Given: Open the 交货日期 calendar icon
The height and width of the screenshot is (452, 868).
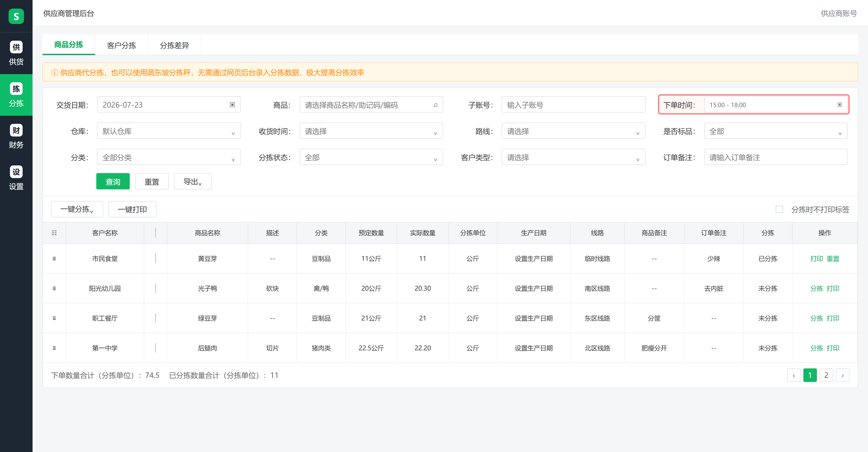Looking at the screenshot, I should (x=232, y=105).
